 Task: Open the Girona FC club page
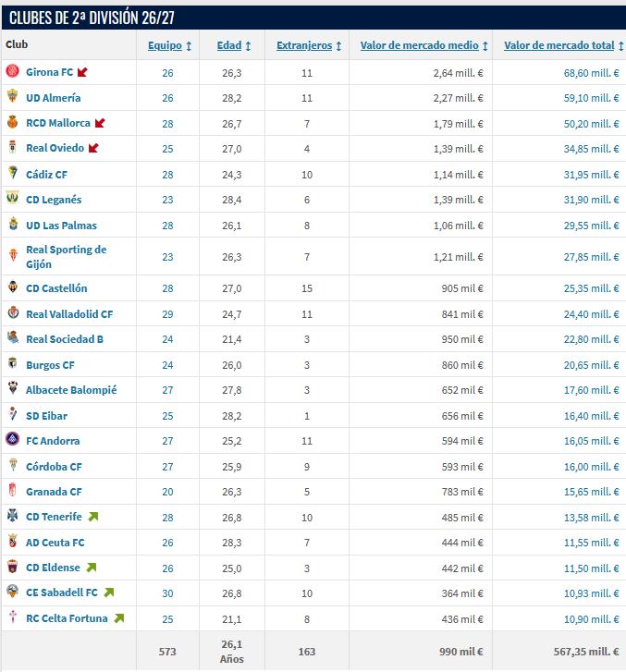(x=50, y=72)
